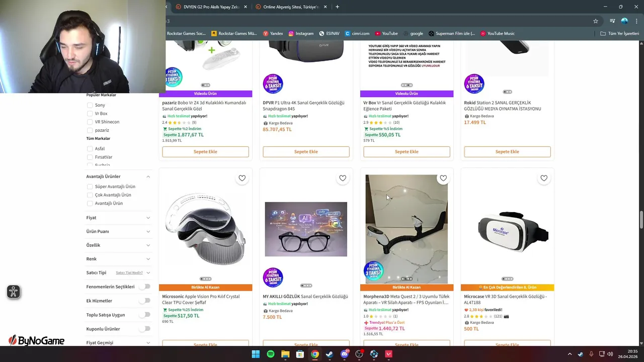Image resolution: width=644 pixels, height=362 pixels.
Task: Open the accessibility widget icon
Action: tap(14, 292)
